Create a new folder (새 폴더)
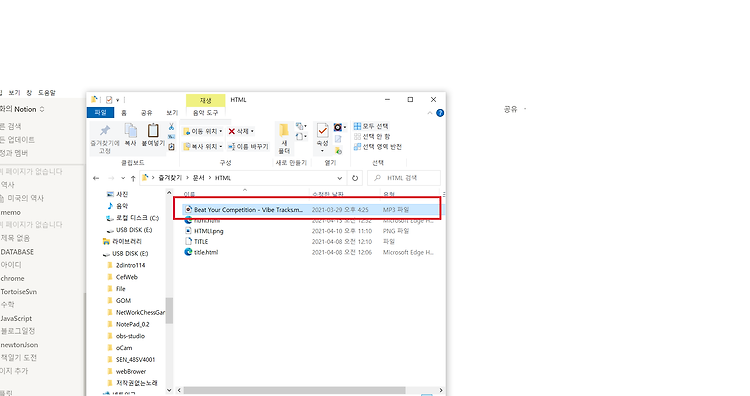The width and height of the screenshot is (750, 396). click(x=284, y=138)
